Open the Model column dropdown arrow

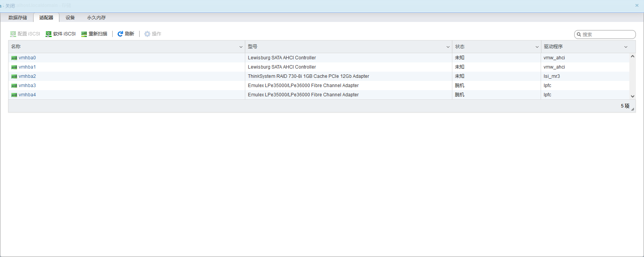[448, 47]
